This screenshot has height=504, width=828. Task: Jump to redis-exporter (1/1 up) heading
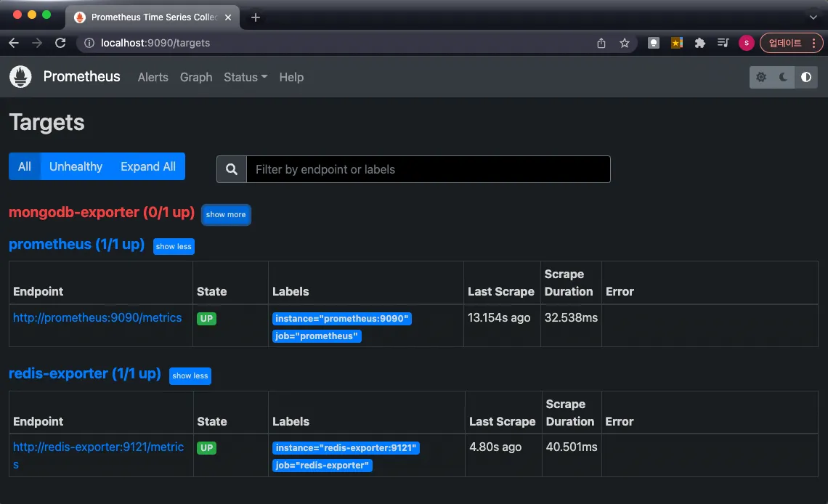[x=84, y=374]
